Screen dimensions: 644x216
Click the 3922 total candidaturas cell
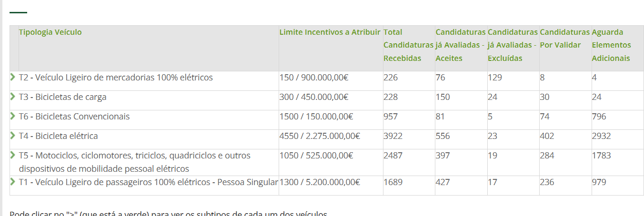coord(393,136)
